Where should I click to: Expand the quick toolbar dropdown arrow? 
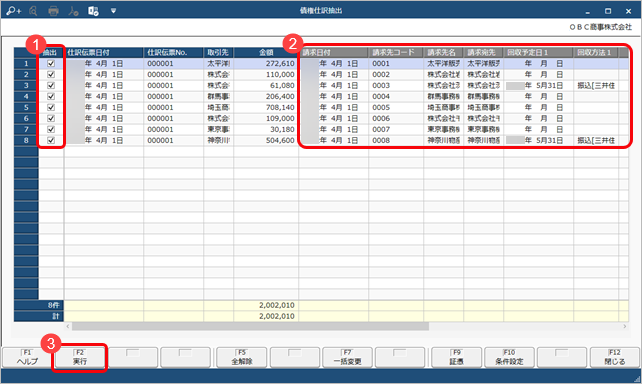tap(113, 11)
